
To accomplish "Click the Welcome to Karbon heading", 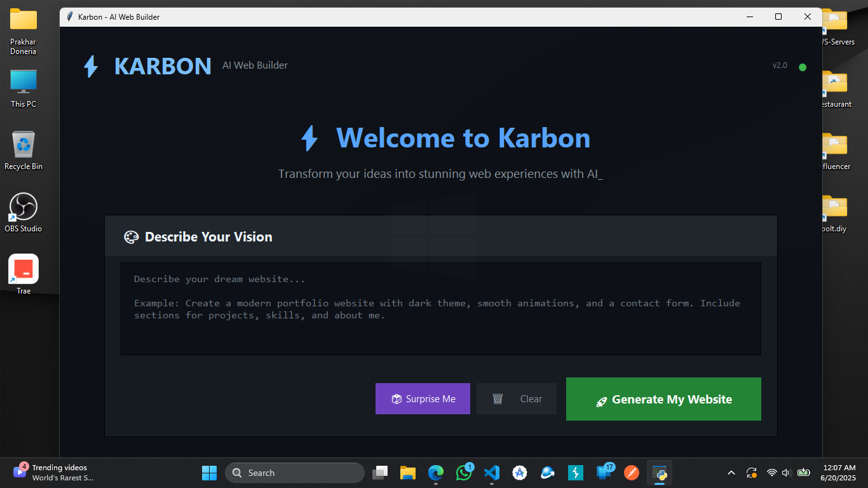I will click(x=463, y=138).
